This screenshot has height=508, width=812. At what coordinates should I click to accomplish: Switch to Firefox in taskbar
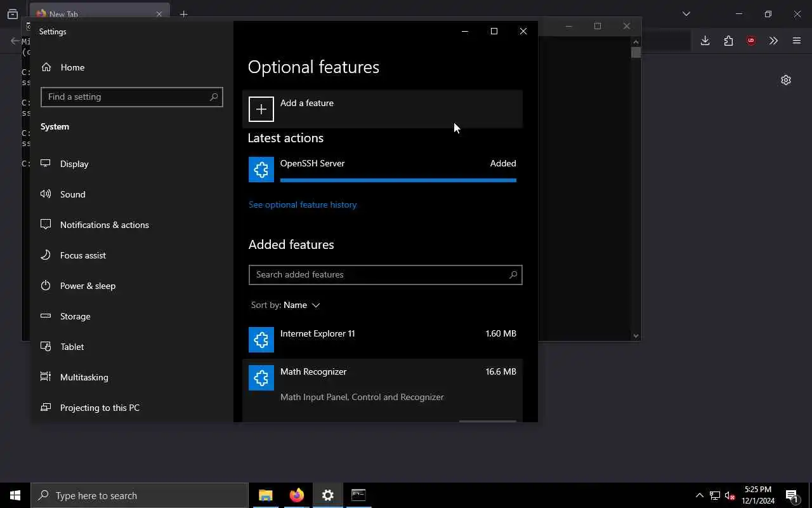(x=296, y=495)
